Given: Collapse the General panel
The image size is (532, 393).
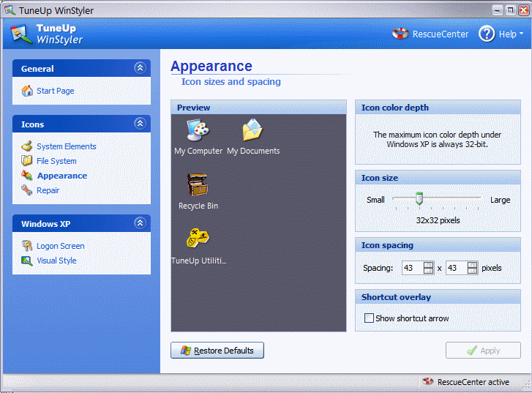Looking at the screenshot, I should [x=140, y=68].
